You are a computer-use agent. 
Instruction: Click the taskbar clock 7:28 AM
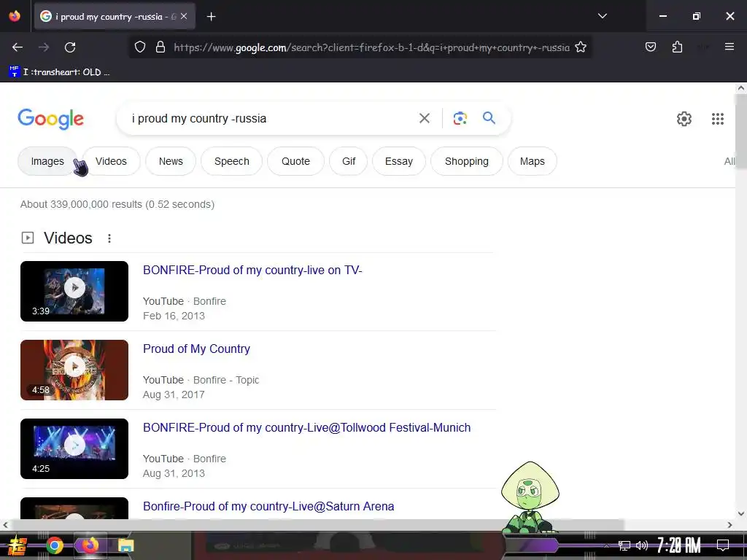point(679,545)
